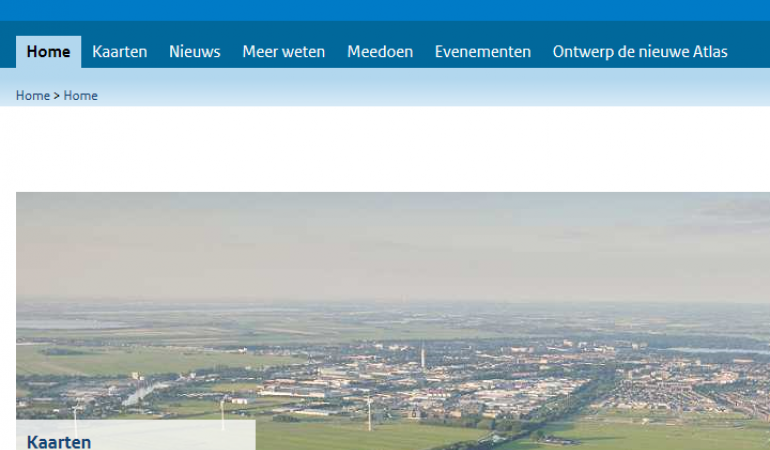Open the Meedoen page
The width and height of the screenshot is (770, 450).
380,52
